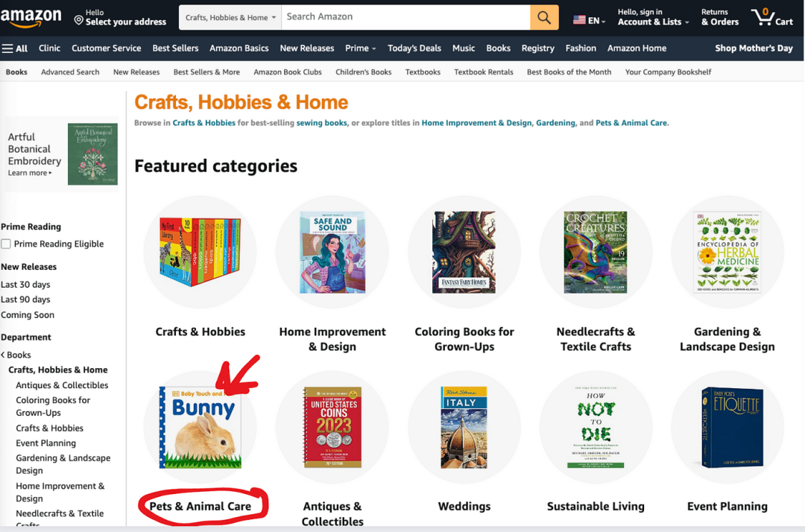Open the Prime dropdown menu
This screenshot has height=532, width=805.
pos(360,48)
